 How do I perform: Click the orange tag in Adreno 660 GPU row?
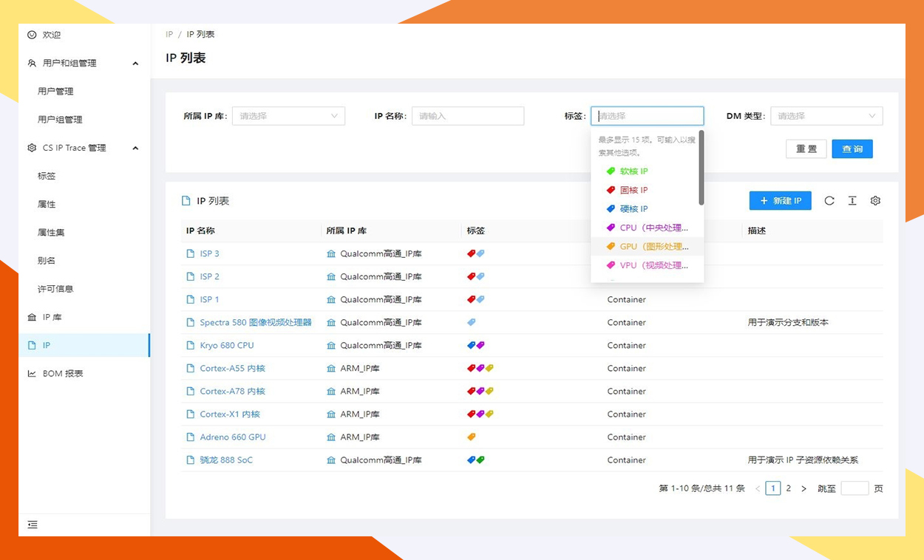(472, 437)
